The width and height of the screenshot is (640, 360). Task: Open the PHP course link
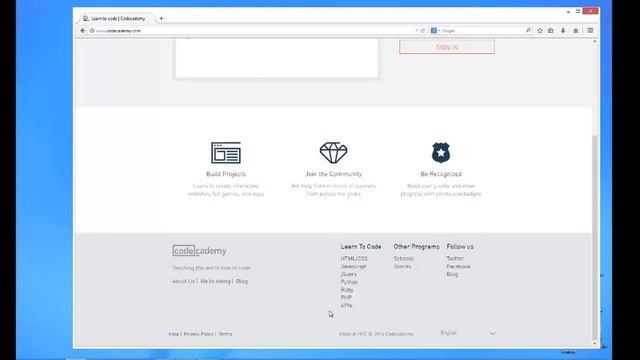click(346, 298)
